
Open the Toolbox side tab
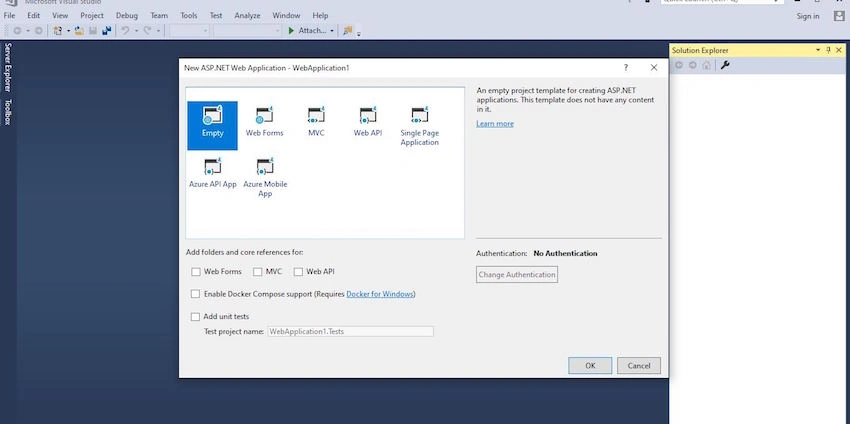coord(8,112)
